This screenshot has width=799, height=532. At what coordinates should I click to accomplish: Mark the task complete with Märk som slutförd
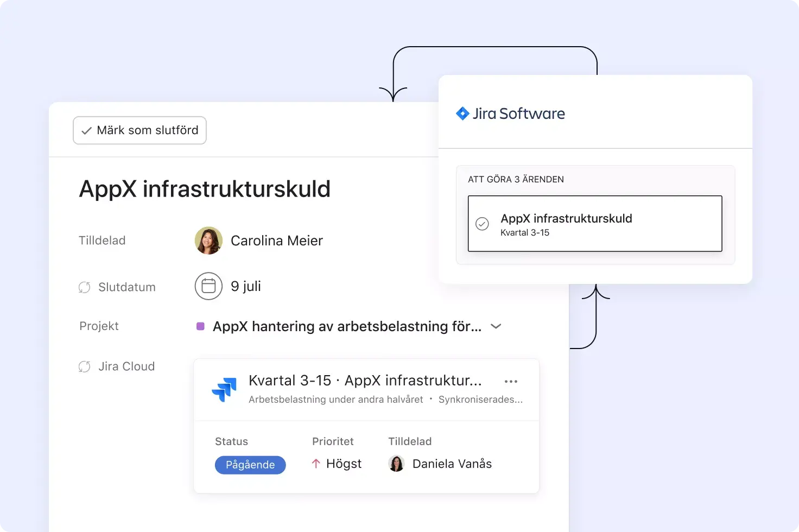point(139,130)
